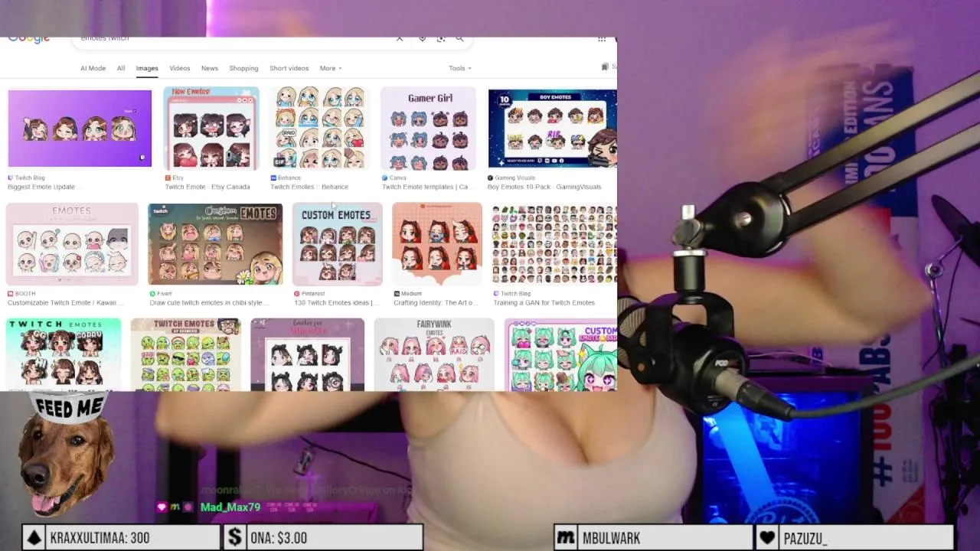Switch to the Videos tab

point(179,68)
